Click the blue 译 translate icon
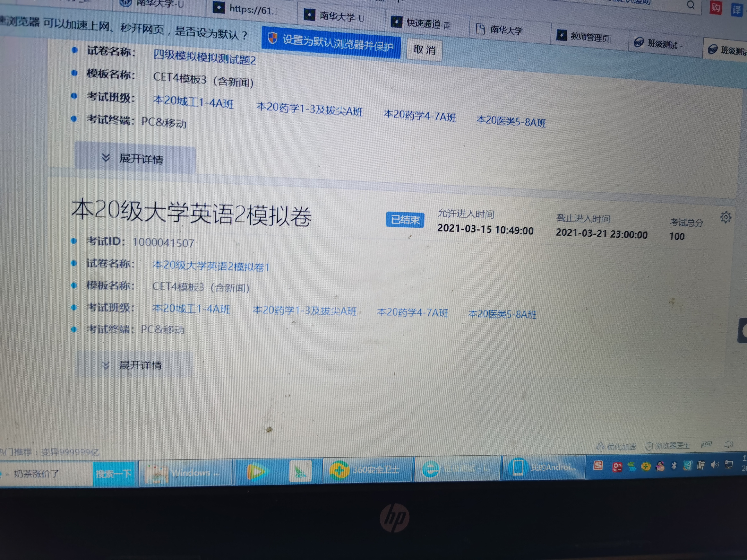The image size is (747, 560). [x=737, y=10]
